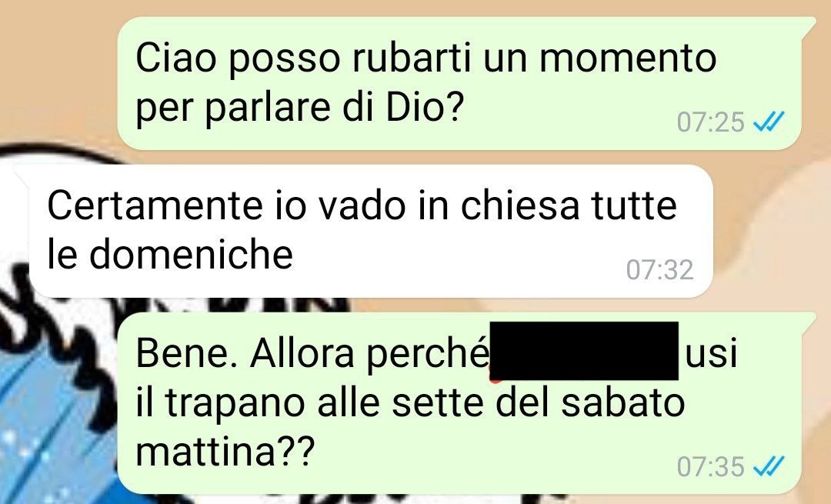Click the word "Certamente" in white bubble
831x504 pixels.
click(x=155, y=205)
